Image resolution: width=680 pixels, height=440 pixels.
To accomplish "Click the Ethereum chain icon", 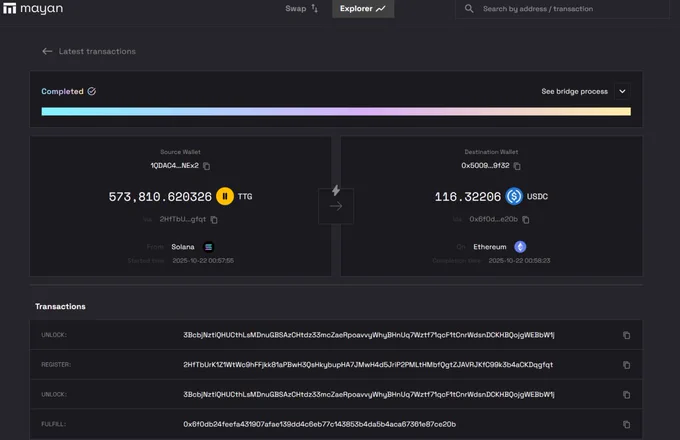I will pos(520,247).
